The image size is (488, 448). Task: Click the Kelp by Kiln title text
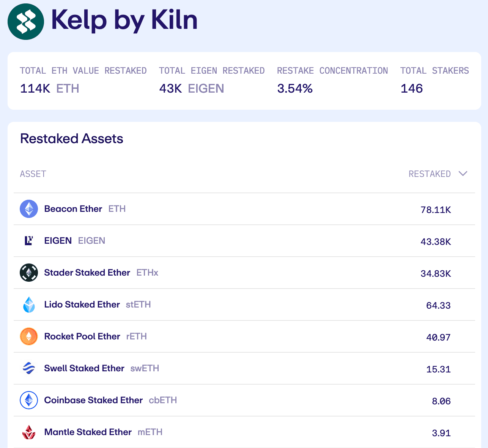pyautogui.click(x=124, y=20)
